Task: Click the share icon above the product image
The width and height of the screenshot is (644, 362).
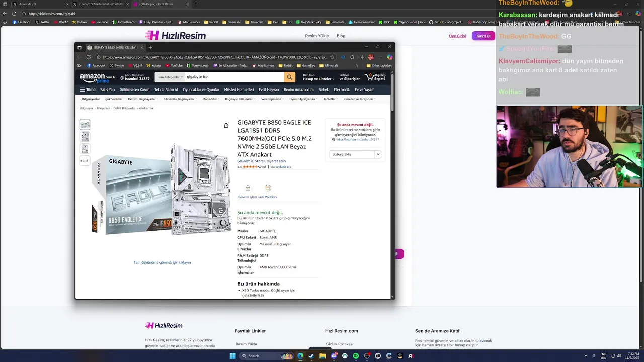Action: (226, 125)
